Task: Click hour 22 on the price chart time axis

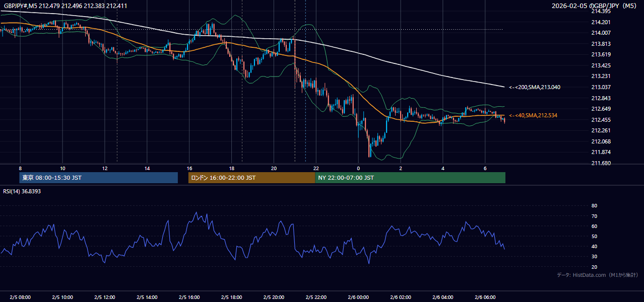Action: [316, 168]
